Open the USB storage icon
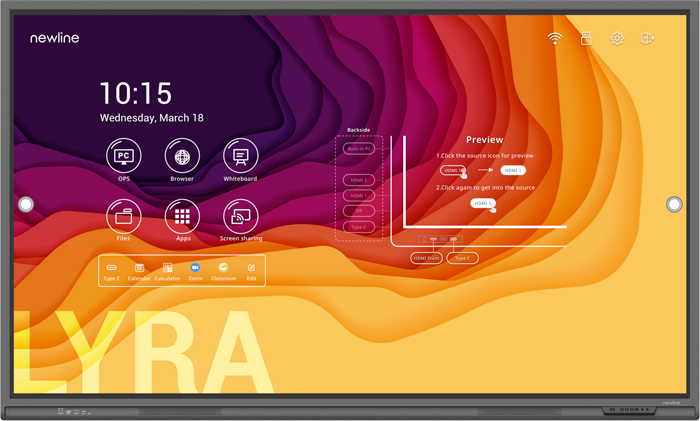This screenshot has height=421, width=700. click(586, 39)
